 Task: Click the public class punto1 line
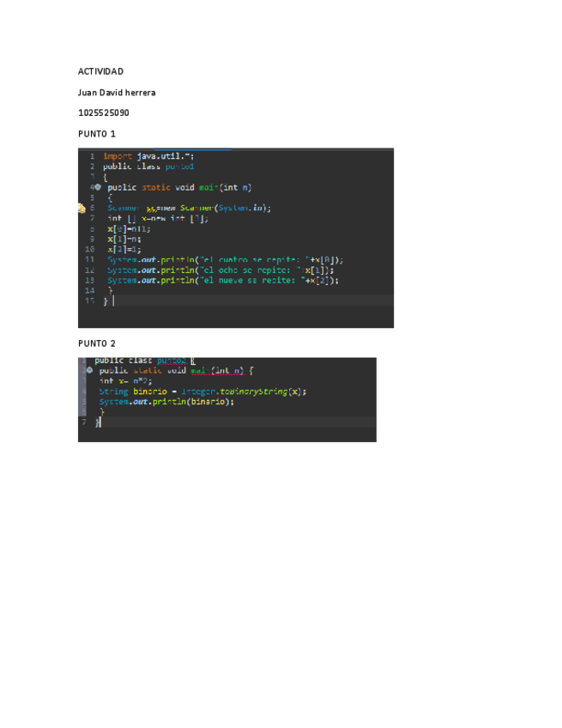[x=148, y=167]
